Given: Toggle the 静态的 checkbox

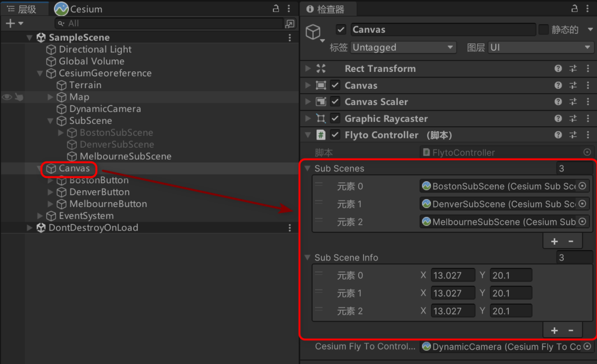Looking at the screenshot, I should pyautogui.click(x=543, y=30).
